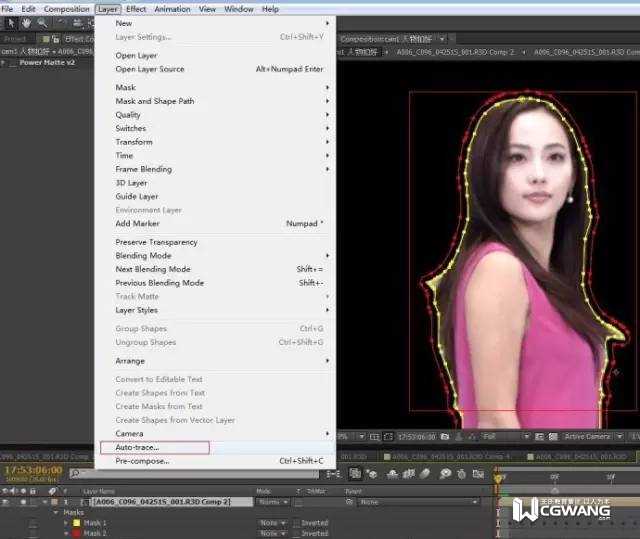Click the Mask 1 yellow color swatch
The width and height of the screenshot is (640, 539).
coord(76,523)
